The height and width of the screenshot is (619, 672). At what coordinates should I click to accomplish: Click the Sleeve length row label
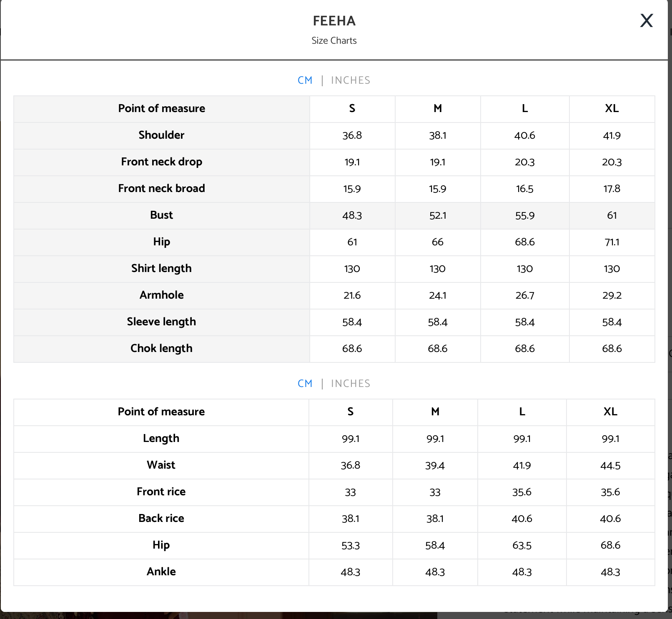click(161, 322)
